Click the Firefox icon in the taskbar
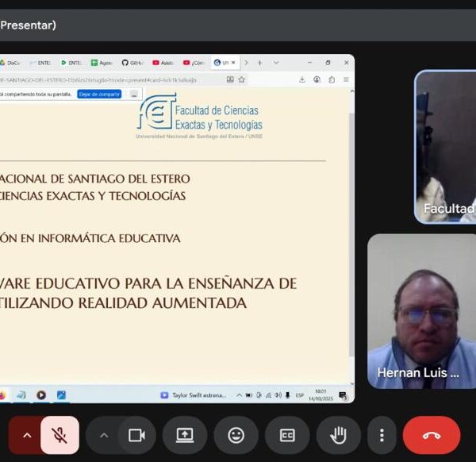The height and width of the screenshot is (462, 476). click(2, 395)
